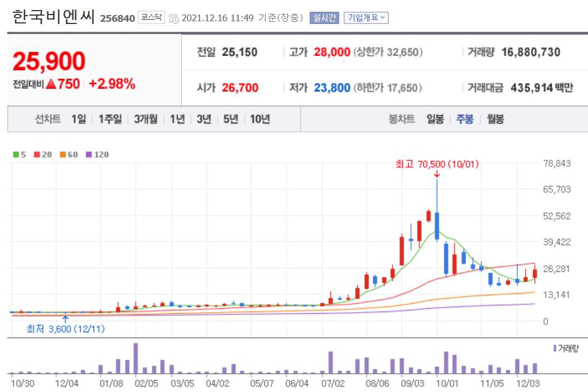Screen dimensions: 588x392
Task: Select the 10년 period tab
Action: coord(258,119)
